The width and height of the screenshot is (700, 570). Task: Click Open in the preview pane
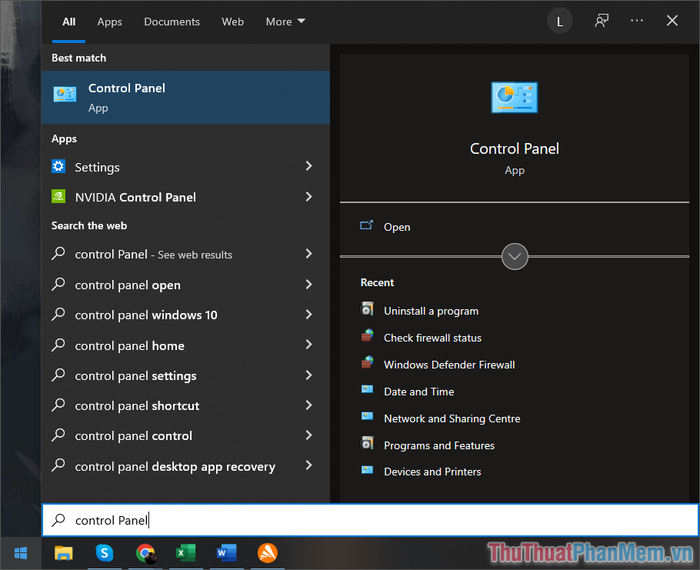coord(397,227)
